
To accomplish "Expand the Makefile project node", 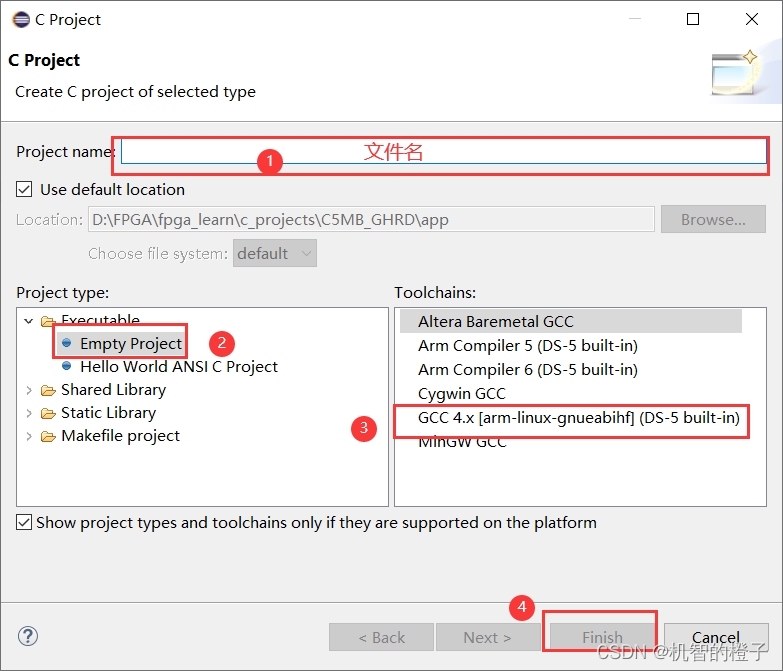I will pyautogui.click(x=29, y=436).
